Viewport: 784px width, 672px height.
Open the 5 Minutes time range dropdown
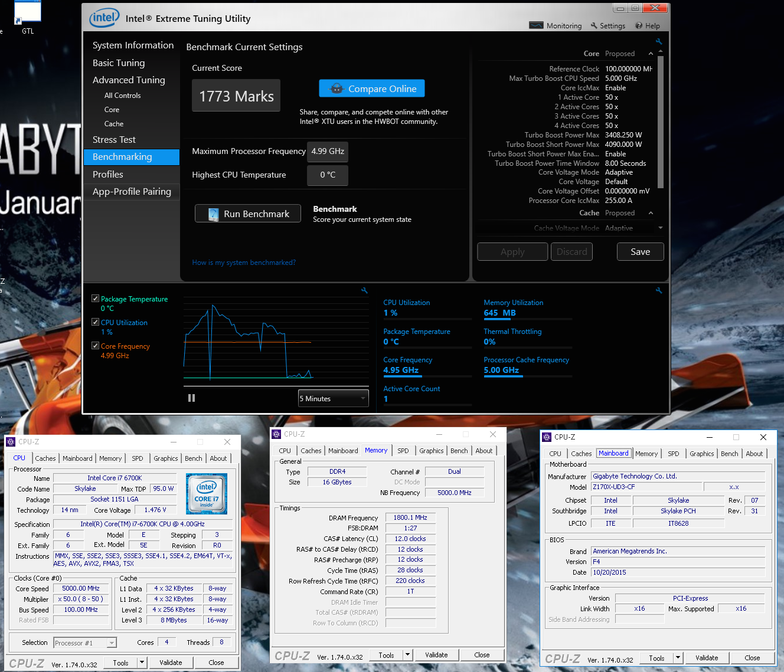(x=333, y=398)
